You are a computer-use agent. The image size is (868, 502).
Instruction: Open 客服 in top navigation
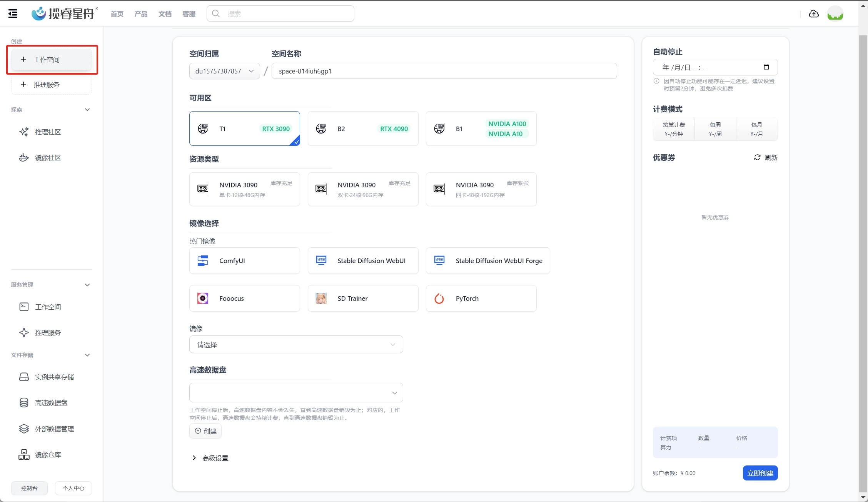click(189, 14)
